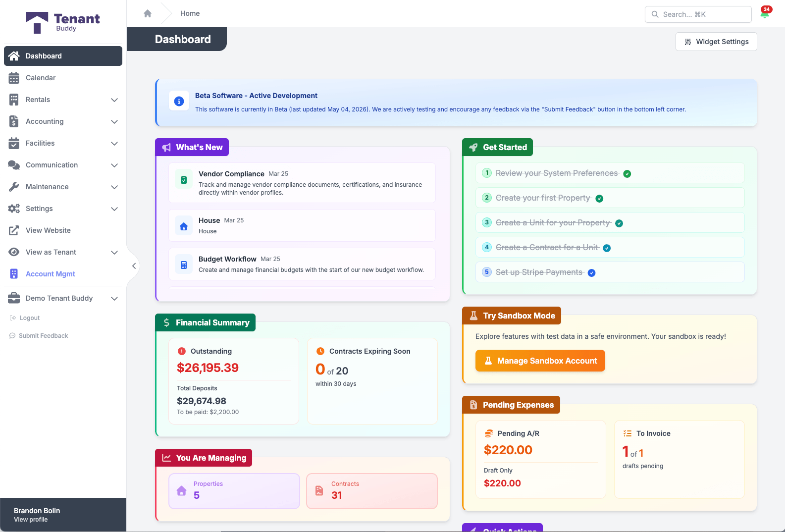Click the Facilities calendar-check icon
This screenshot has height=532, width=785.
[x=14, y=143]
